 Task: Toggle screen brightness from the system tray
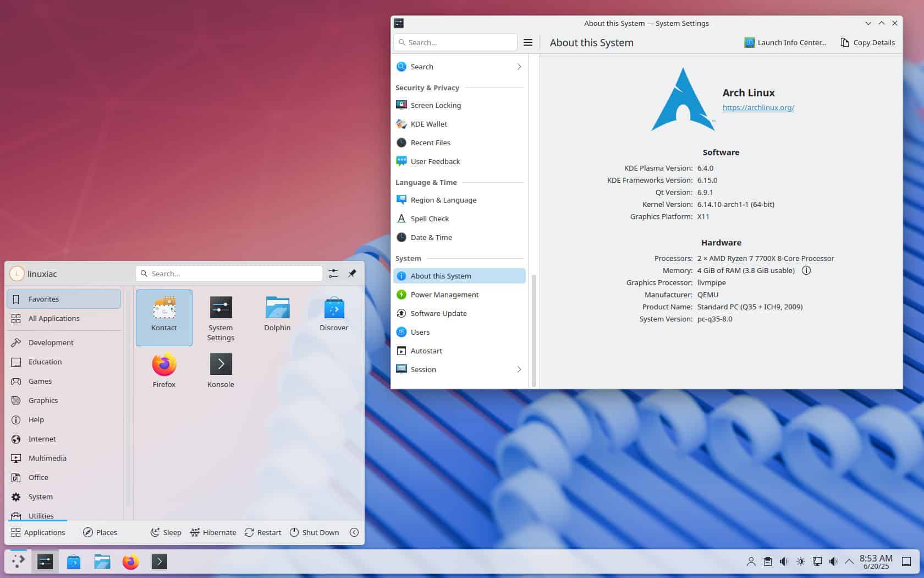(800, 561)
